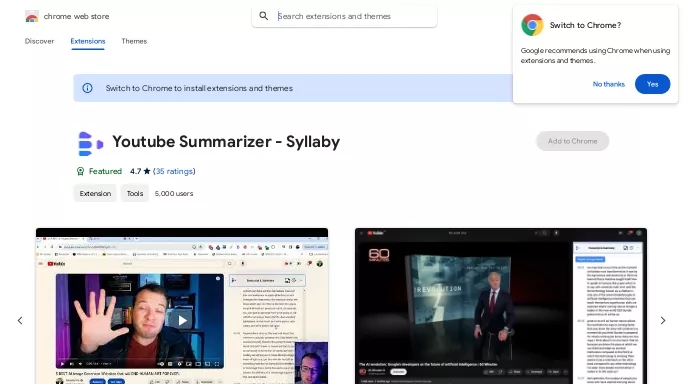Open the 60 Minutes screenshot thumbnail
This screenshot has width=683, height=384.
501,306
